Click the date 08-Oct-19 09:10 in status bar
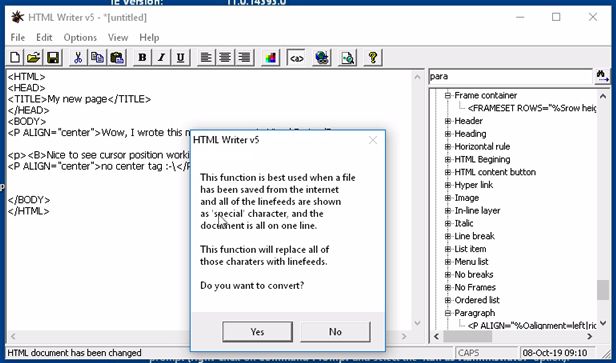 [x=554, y=352]
